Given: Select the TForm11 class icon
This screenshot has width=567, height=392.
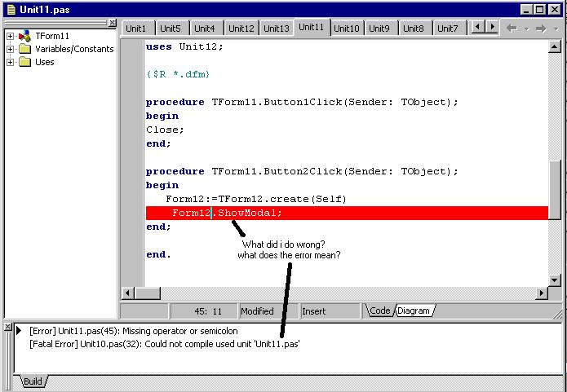Looking at the screenshot, I should pos(24,36).
